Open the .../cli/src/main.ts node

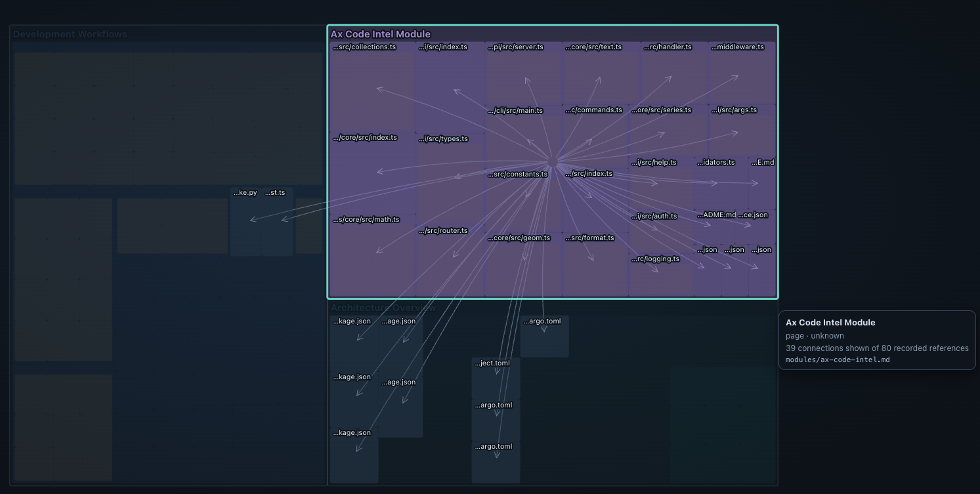pos(524,137)
